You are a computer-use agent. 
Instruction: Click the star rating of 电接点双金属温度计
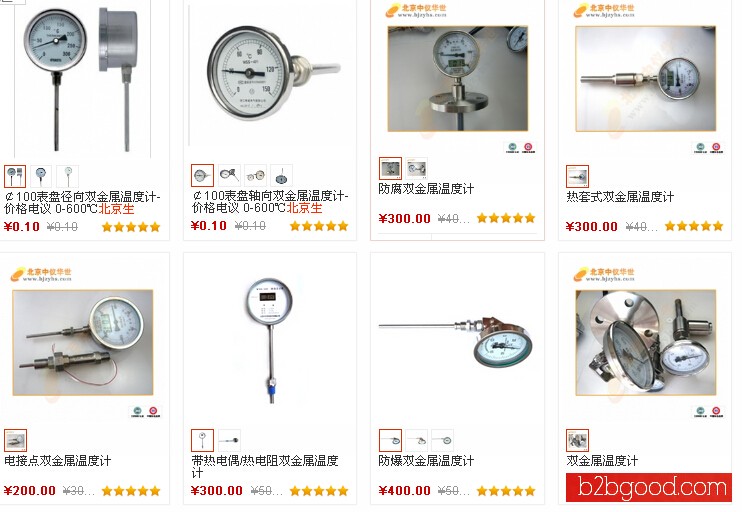[x=131, y=491]
